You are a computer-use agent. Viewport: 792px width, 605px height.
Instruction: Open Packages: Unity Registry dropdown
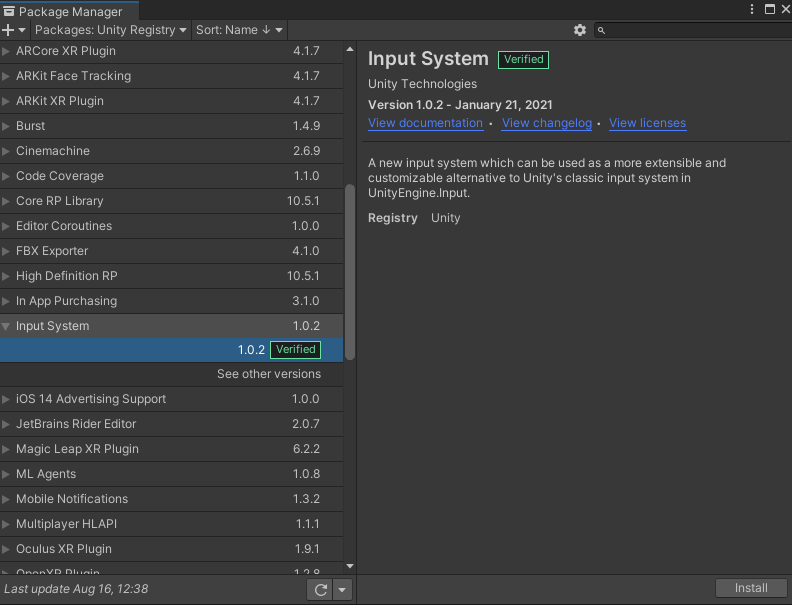111,30
